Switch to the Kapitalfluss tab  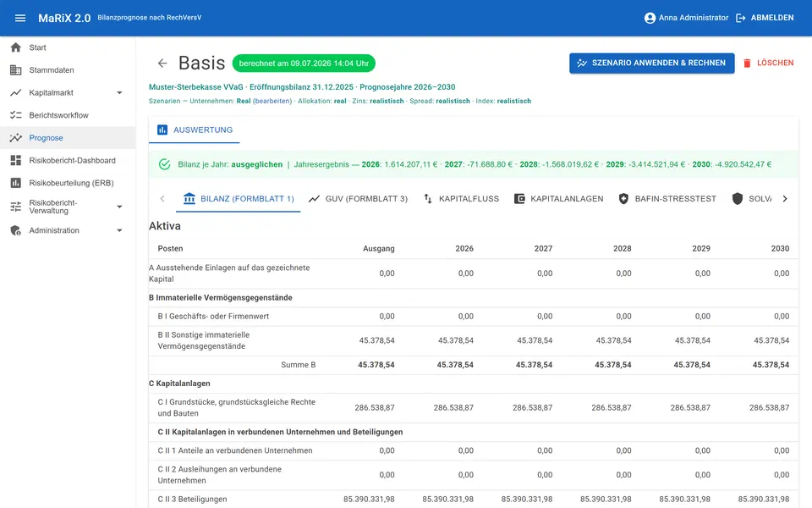click(x=461, y=198)
